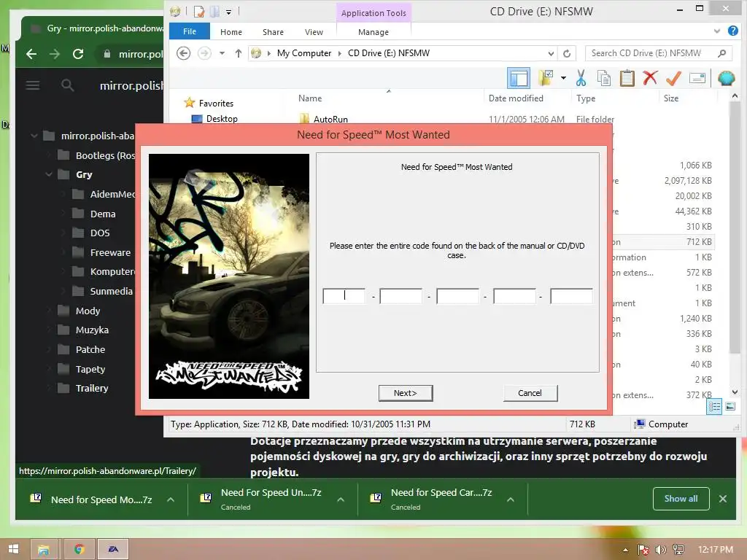Switch to the View ribbon tab
This screenshot has height=560, width=747.
[314, 32]
